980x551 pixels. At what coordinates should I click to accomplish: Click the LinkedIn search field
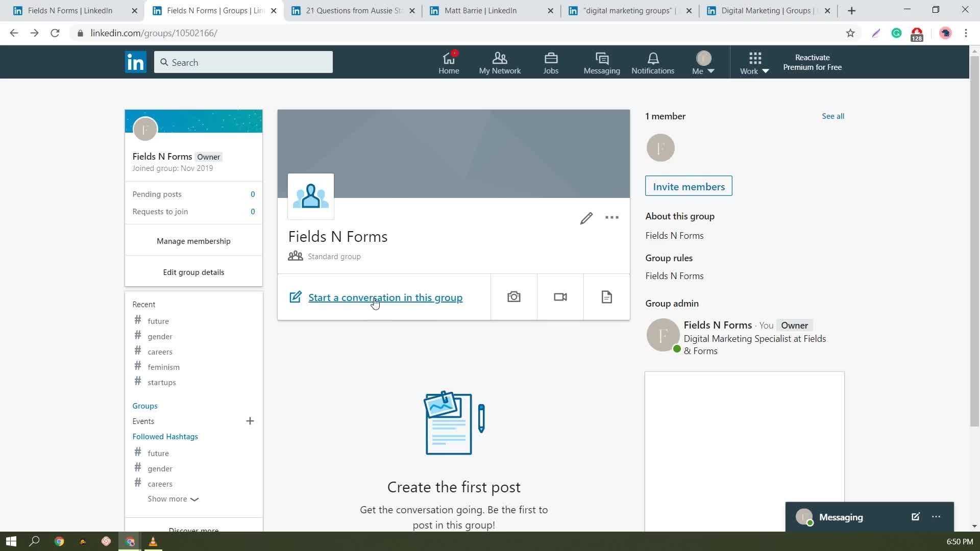coord(243,62)
